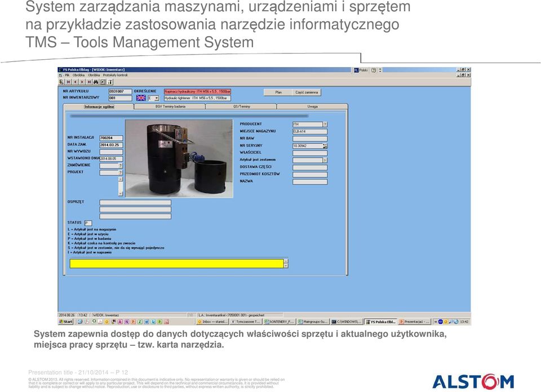Screen dimensions: 541x392
Task: Click the NR BAW field
Action: [310, 139]
